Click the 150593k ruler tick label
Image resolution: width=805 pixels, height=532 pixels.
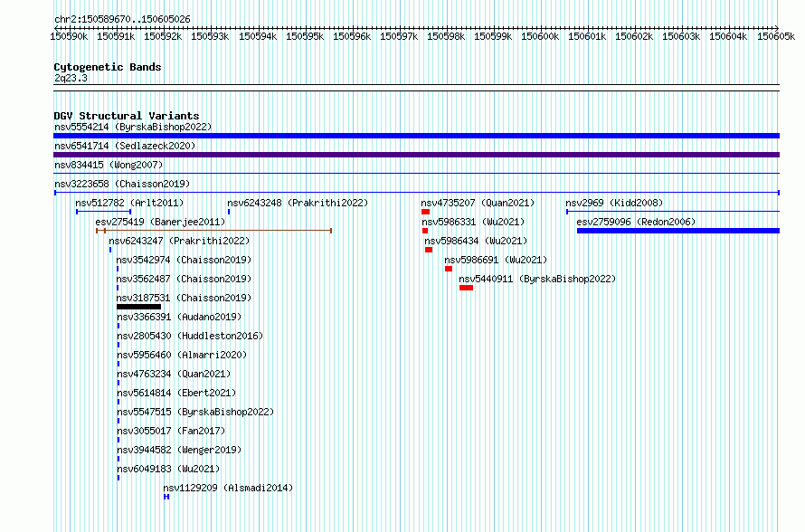[x=210, y=36]
